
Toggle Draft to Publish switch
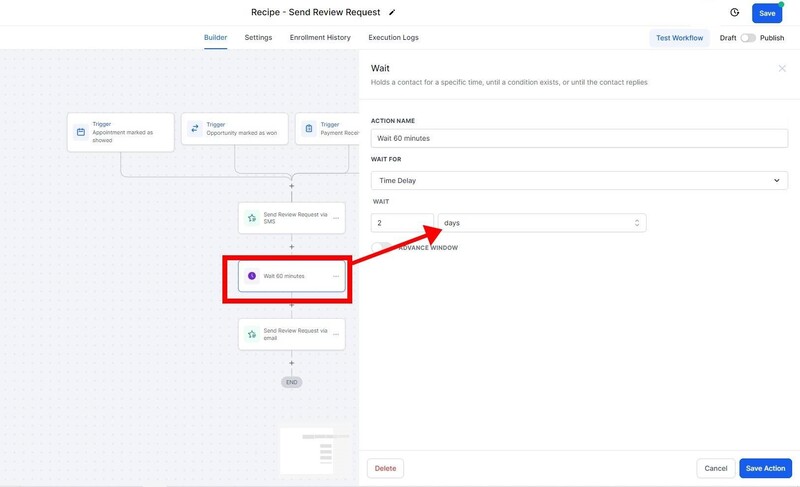(x=748, y=38)
